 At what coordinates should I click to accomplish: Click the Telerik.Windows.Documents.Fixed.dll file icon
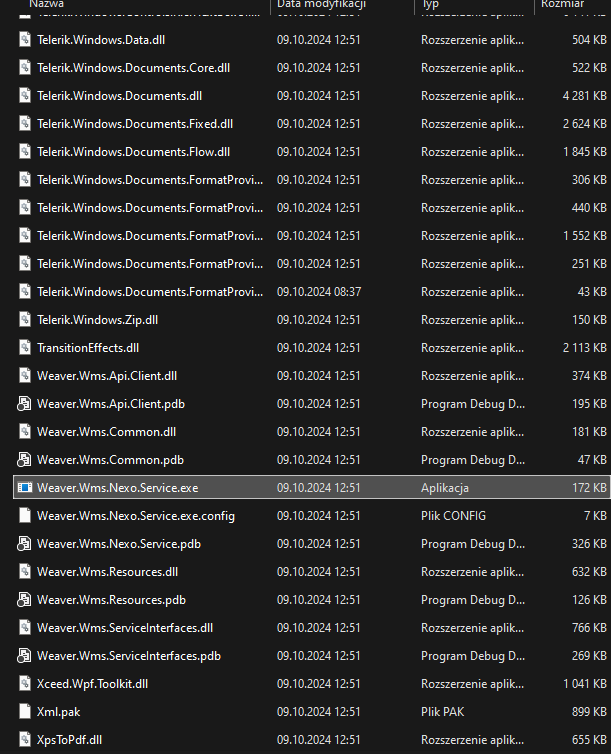25,124
